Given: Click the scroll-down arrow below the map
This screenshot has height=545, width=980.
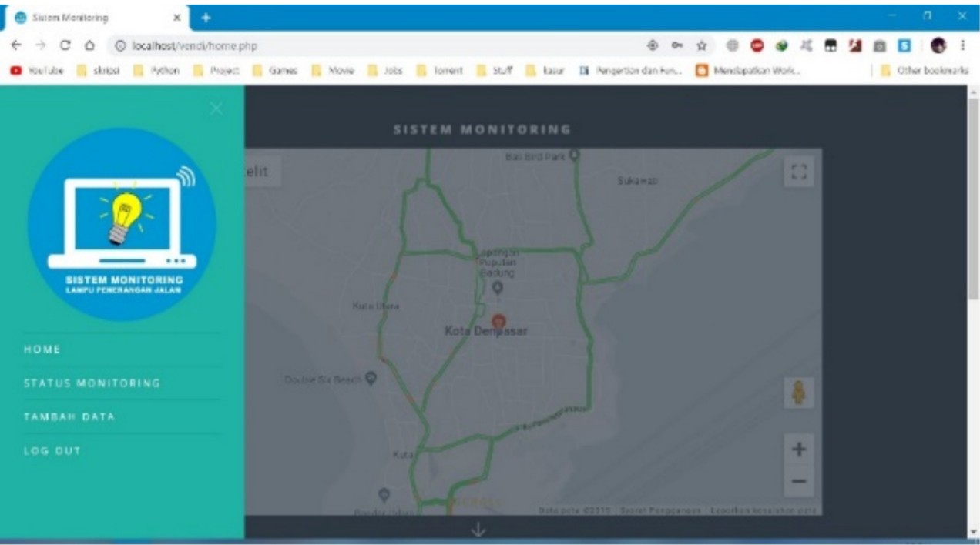Looking at the screenshot, I should pos(478,530).
